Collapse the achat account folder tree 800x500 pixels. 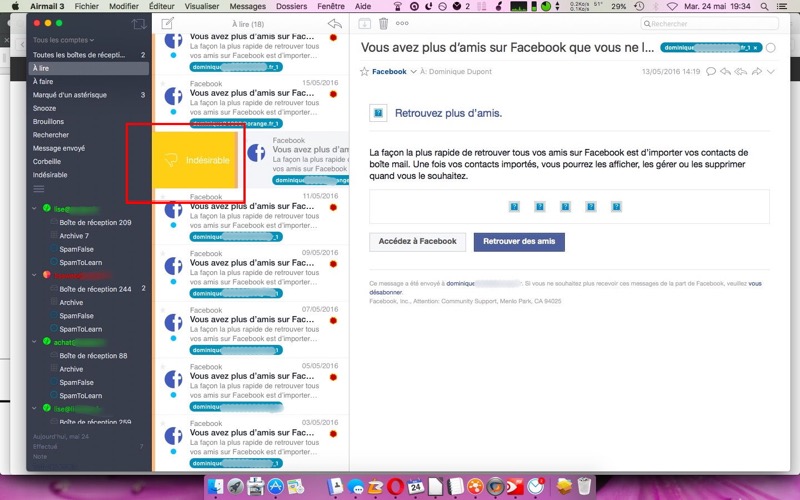coord(35,342)
